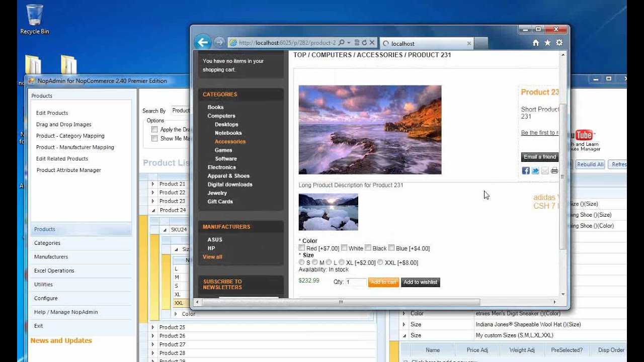Share product on Twitter
Viewport: 644px width, 362px height.
click(535, 171)
